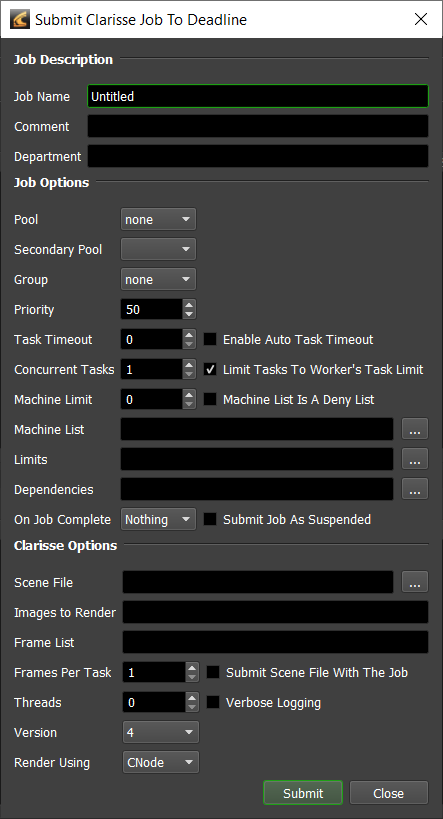Toggle Verbose Logging checkbox
The width and height of the screenshot is (443, 819).
pyautogui.click(x=213, y=703)
